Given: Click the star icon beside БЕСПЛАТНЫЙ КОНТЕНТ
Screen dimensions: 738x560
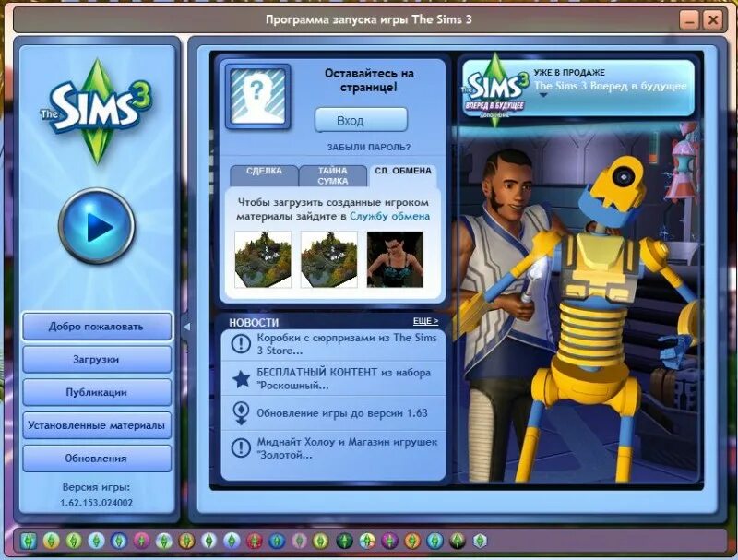Looking at the screenshot, I should [241, 378].
